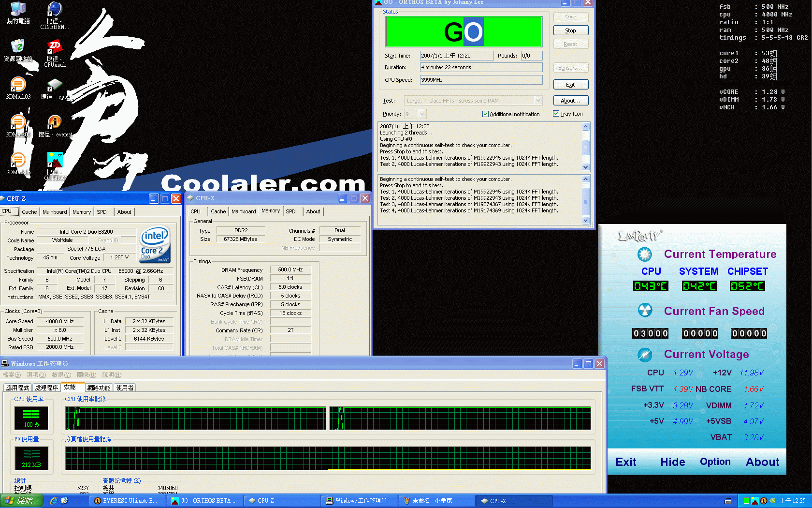Image resolution: width=812 pixels, height=508 pixels.
Task: Click the fan speed icon in monitor panel
Action: (645, 310)
